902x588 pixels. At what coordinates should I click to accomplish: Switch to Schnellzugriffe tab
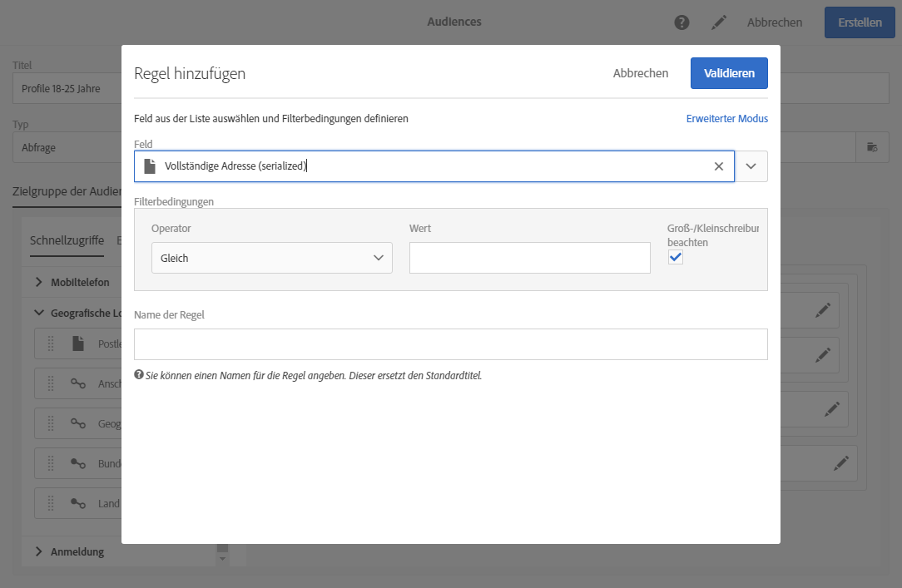[x=67, y=240]
